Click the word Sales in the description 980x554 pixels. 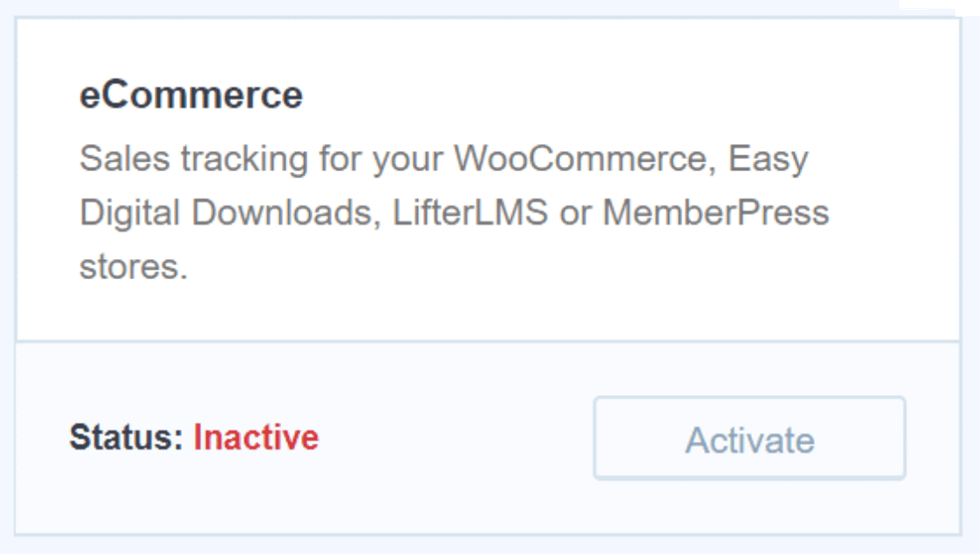coord(124,159)
